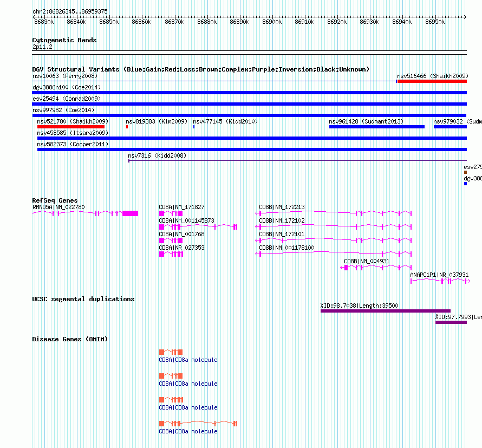Select the RMND5A transcript glyph

(x=85, y=213)
